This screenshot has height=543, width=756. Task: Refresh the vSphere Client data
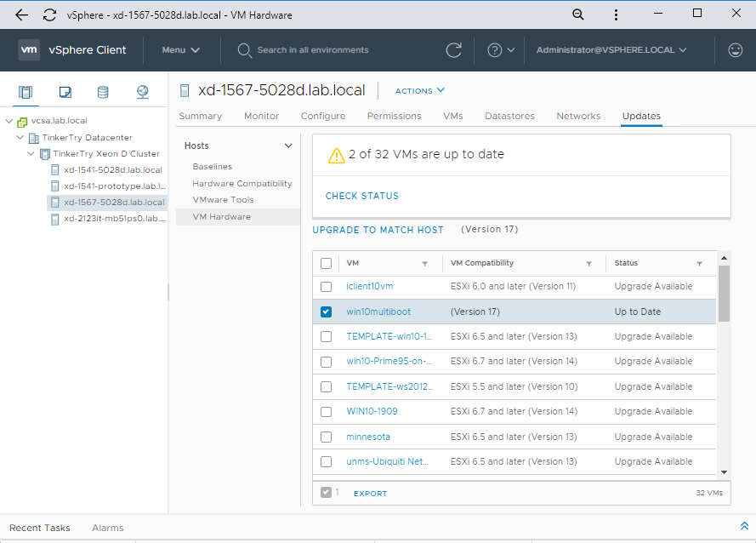click(454, 49)
